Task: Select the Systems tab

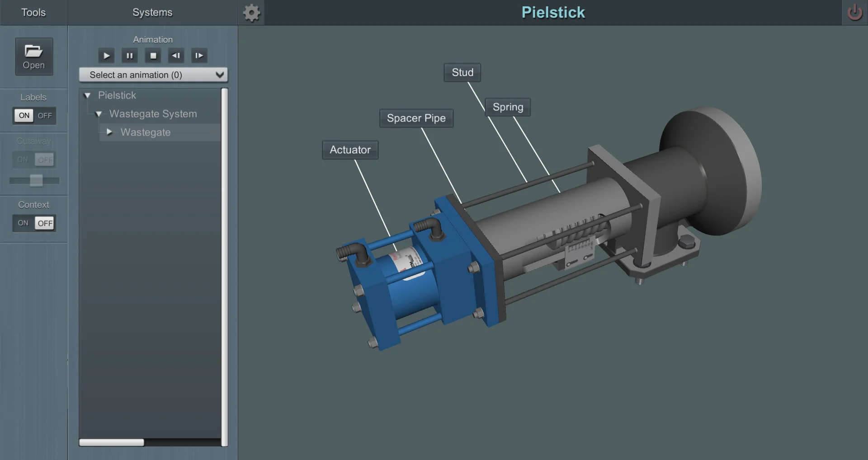Action: click(x=153, y=12)
